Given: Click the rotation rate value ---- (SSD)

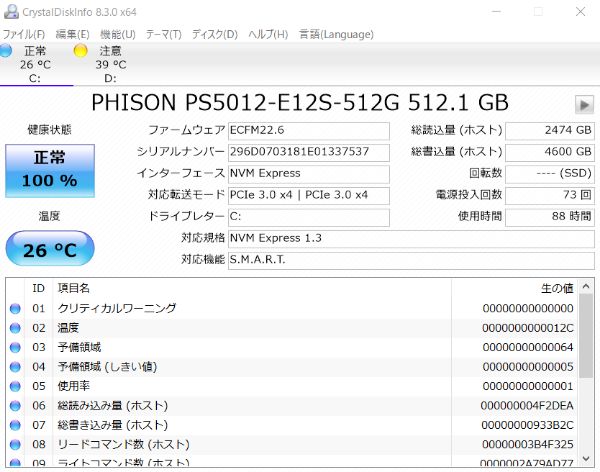Looking at the screenshot, I should pos(550,174).
